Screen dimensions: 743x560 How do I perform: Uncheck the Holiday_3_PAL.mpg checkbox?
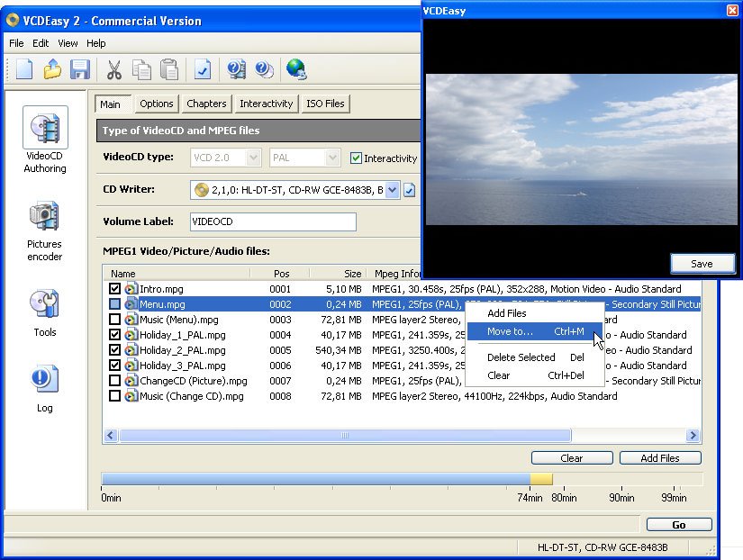point(114,366)
